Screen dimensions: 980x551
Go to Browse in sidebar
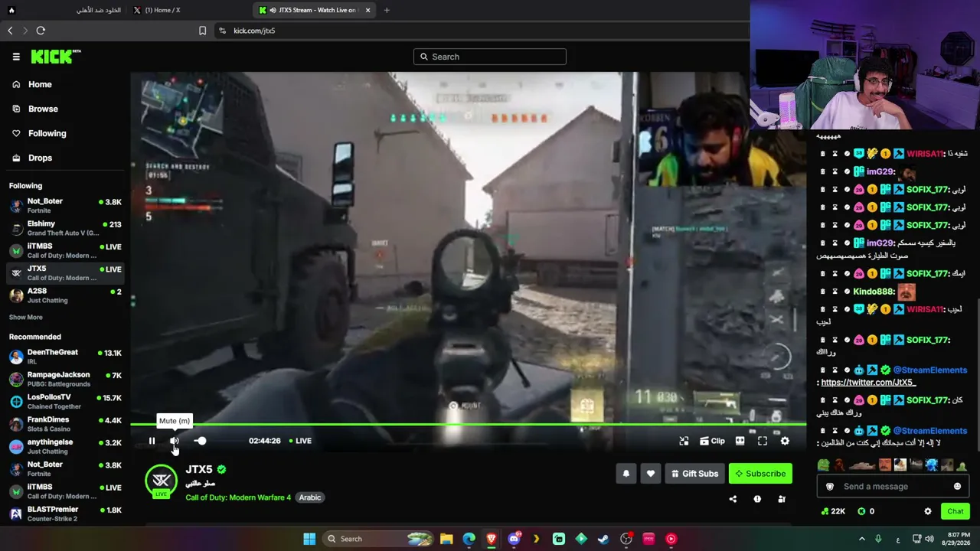(35, 109)
